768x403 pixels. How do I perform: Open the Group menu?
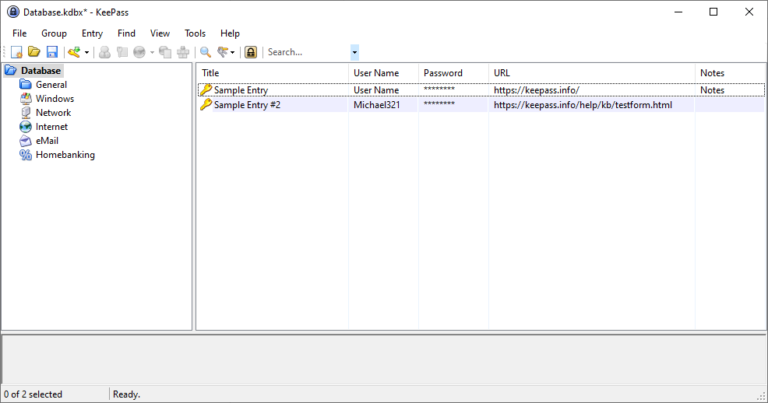[54, 33]
